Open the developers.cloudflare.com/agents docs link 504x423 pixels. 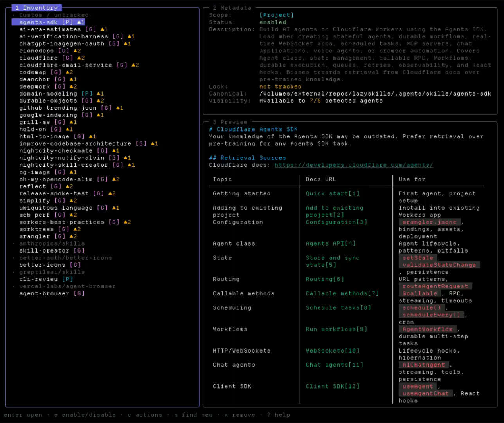click(354, 165)
